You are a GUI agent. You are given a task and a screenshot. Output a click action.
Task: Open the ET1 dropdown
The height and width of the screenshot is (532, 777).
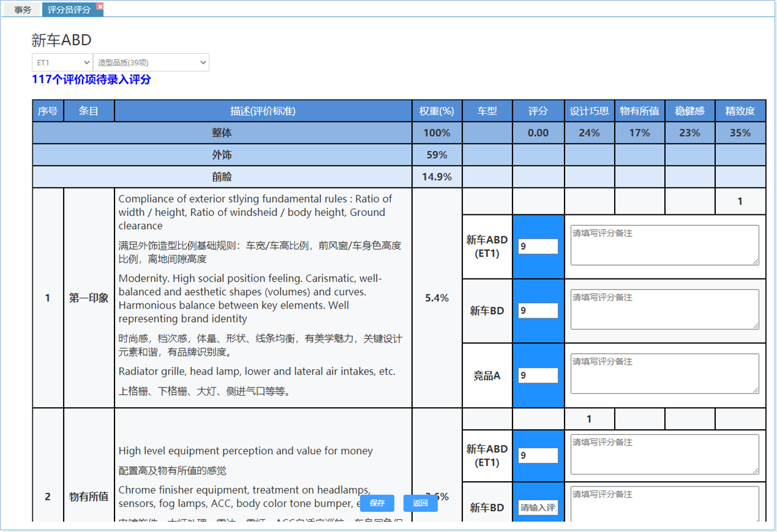click(62, 62)
